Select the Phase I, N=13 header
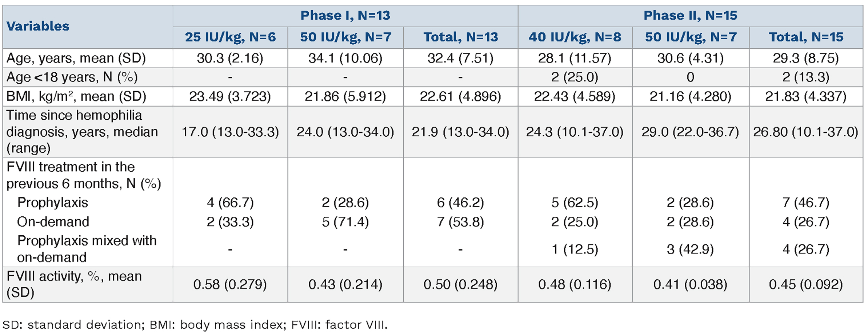Viewport: 868px width, 336px height. point(345,15)
